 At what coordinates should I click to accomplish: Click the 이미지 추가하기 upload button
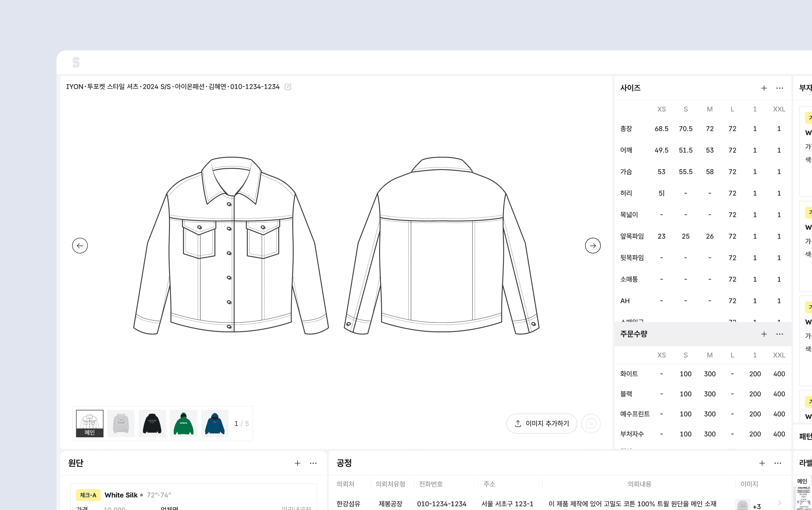[542, 424]
